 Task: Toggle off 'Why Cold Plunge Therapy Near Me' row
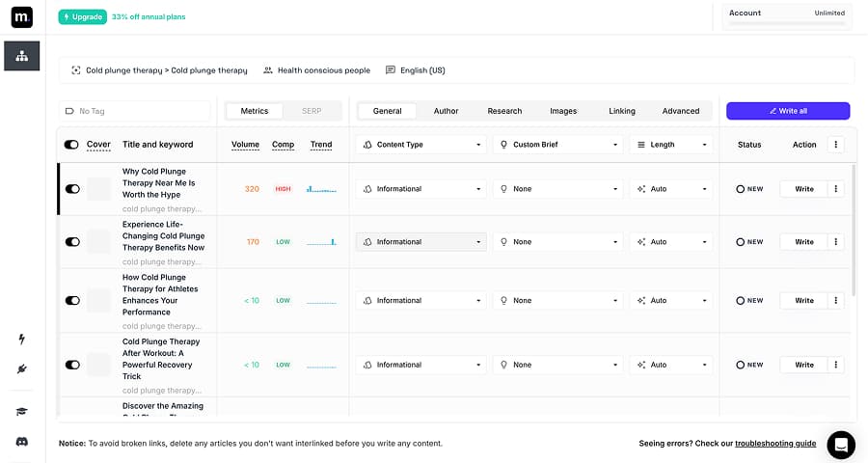72,189
